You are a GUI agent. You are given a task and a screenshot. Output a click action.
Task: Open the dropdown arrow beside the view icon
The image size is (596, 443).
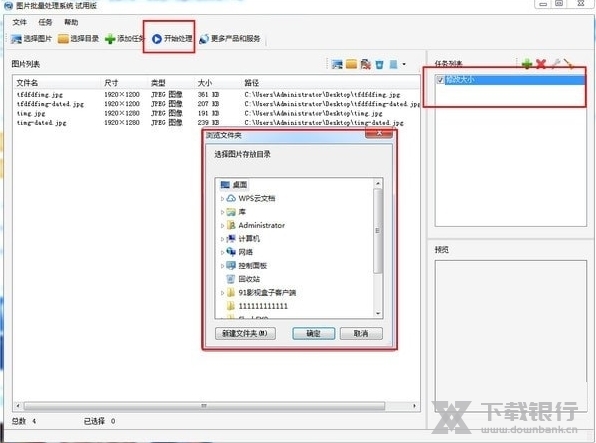pos(404,64)
